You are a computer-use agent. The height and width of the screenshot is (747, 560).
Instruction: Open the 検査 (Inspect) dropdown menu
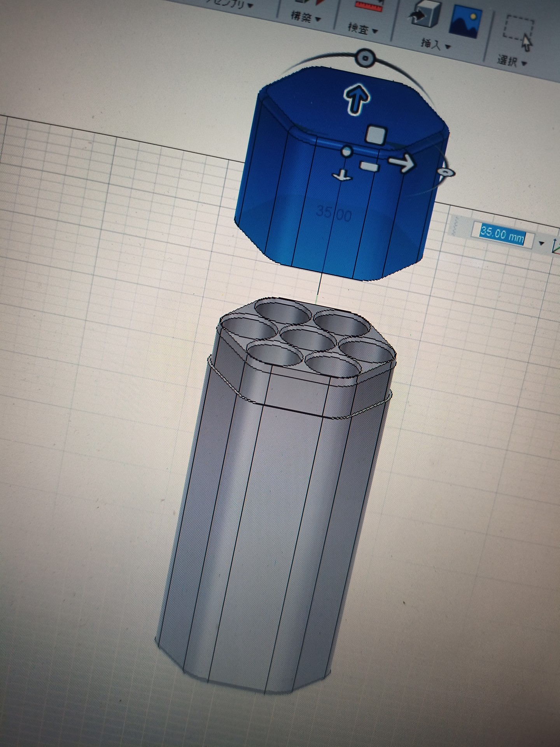(x=362, y=29)
